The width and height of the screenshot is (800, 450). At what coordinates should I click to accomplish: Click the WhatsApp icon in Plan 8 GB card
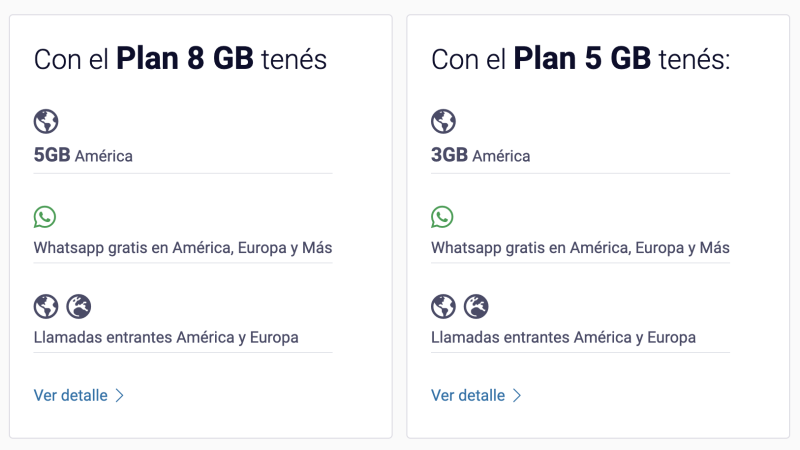tap(45, 217)
